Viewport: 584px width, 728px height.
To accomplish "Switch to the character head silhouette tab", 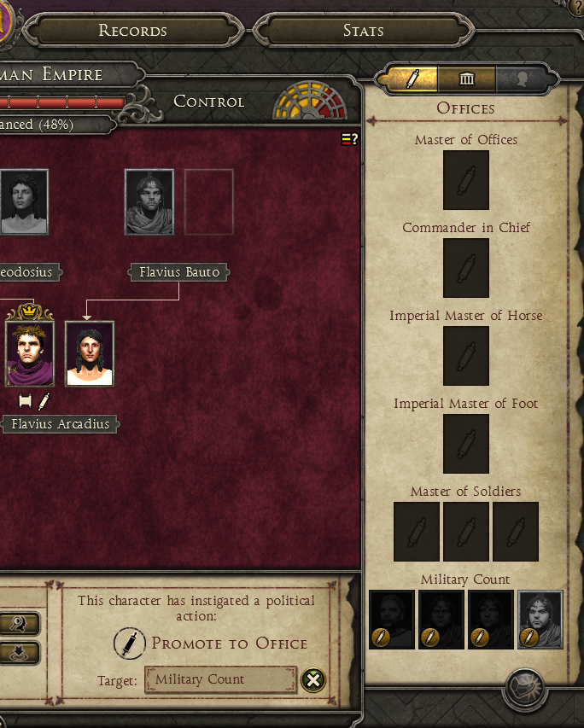I will (x=523, y=79).
